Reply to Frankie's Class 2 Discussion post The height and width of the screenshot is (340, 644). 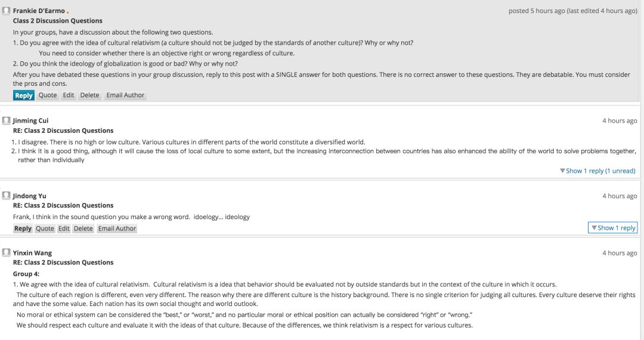(x=23, y=95)
